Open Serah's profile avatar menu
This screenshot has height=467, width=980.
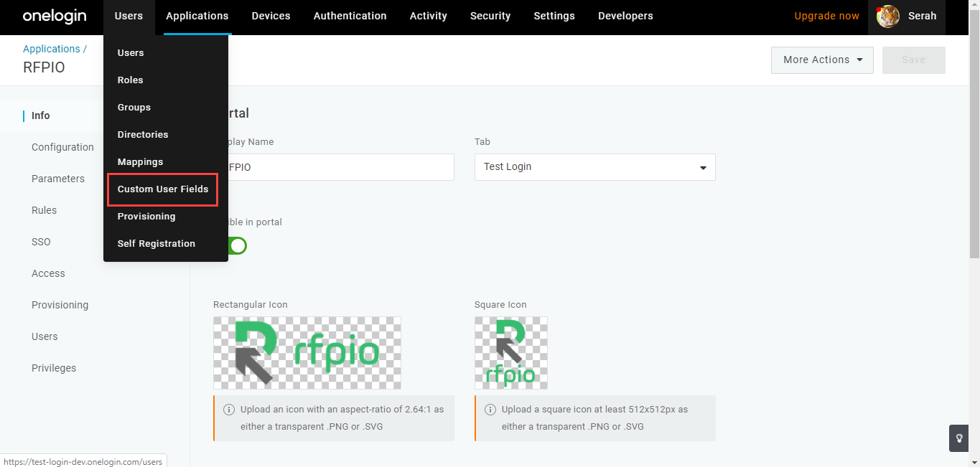(x=888, y=16)
